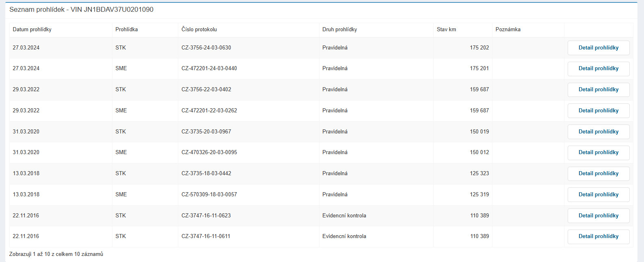Click the Druh prohlídky column header

(x=339, y=30)
